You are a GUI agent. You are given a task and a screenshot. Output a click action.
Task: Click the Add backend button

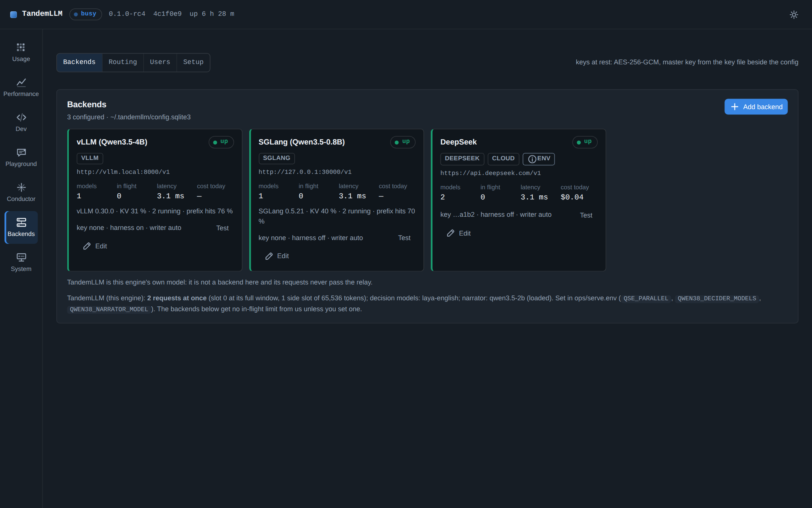click(756, 107)
